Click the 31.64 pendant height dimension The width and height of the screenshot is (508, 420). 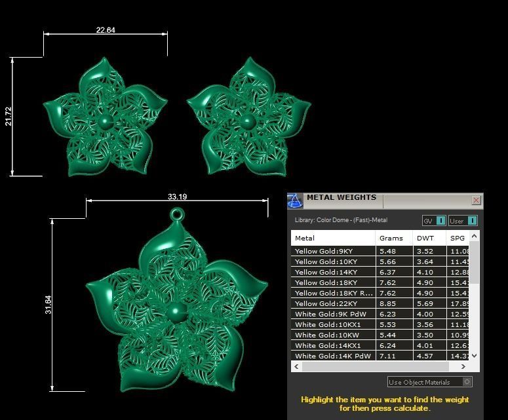pyautogui.click(x=48, y=305)
